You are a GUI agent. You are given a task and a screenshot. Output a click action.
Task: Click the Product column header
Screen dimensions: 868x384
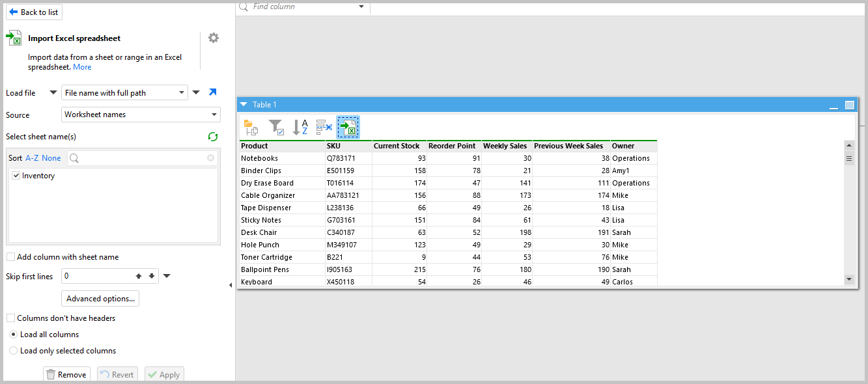[x=282, y=146]
